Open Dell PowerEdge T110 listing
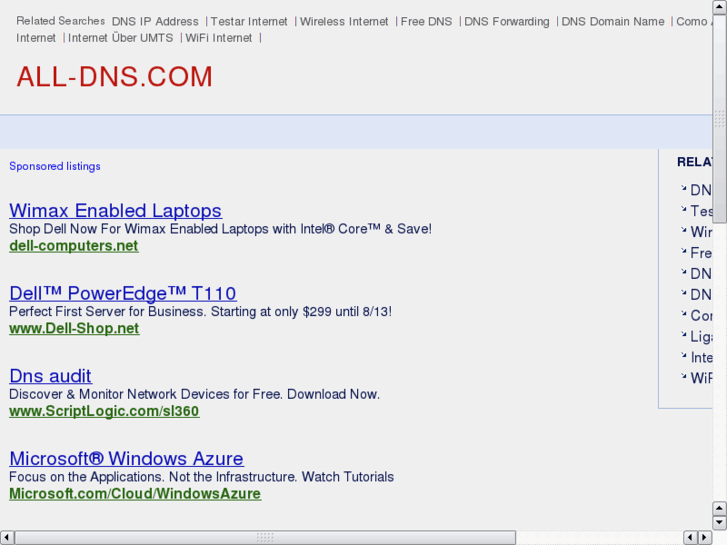Viewport: 727px width, 545px height. coord(123,293)
